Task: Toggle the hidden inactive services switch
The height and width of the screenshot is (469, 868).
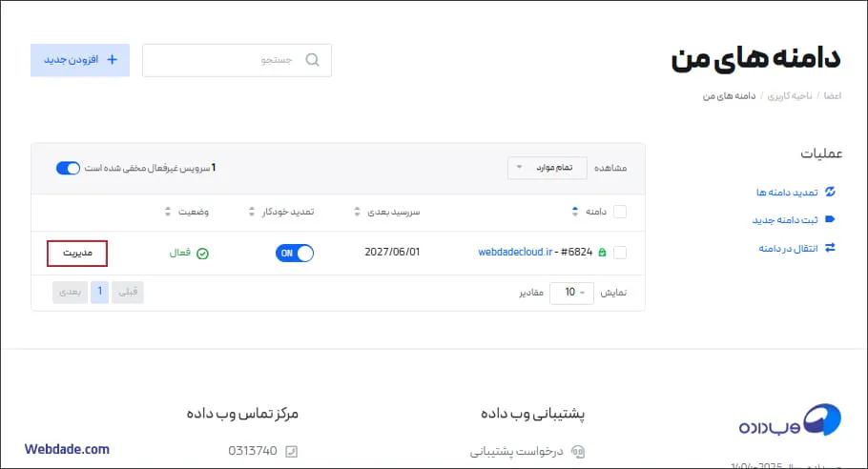Action: (68, 168)
